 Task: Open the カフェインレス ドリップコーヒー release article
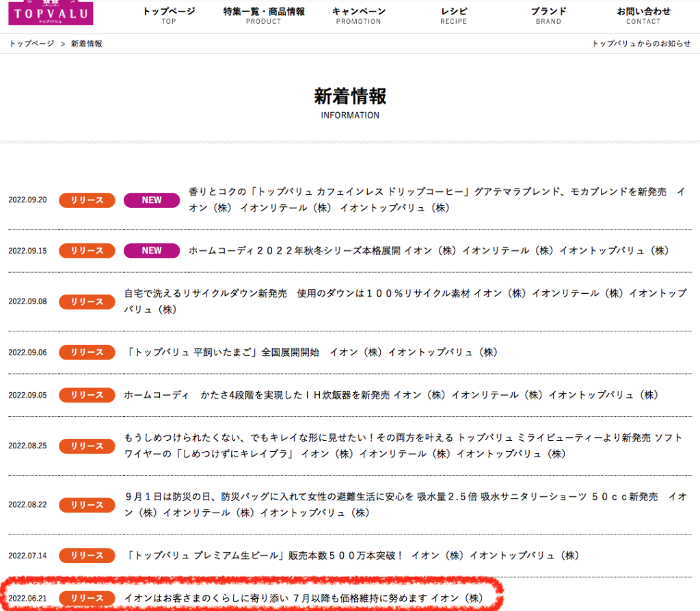tap(437, 200)
